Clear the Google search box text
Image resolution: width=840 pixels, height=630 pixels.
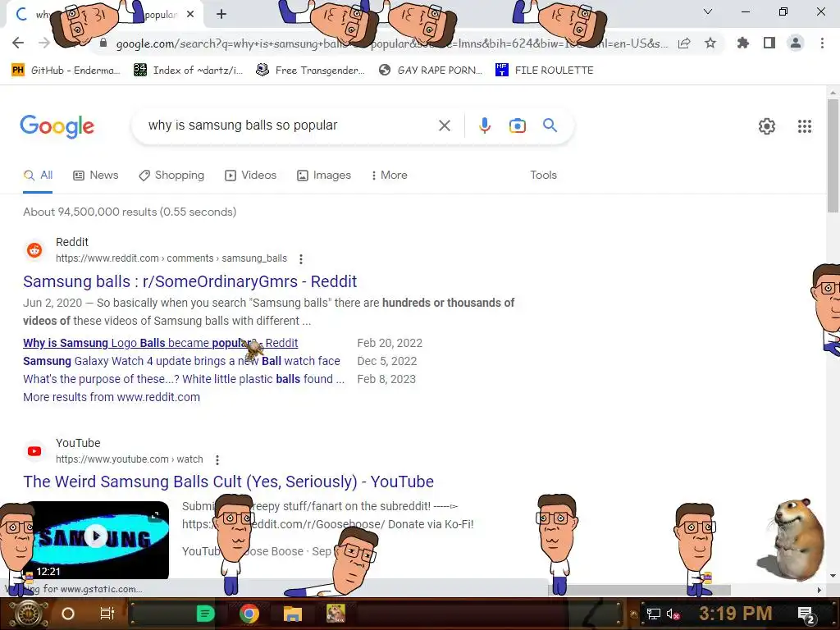[x=444, y=126]
